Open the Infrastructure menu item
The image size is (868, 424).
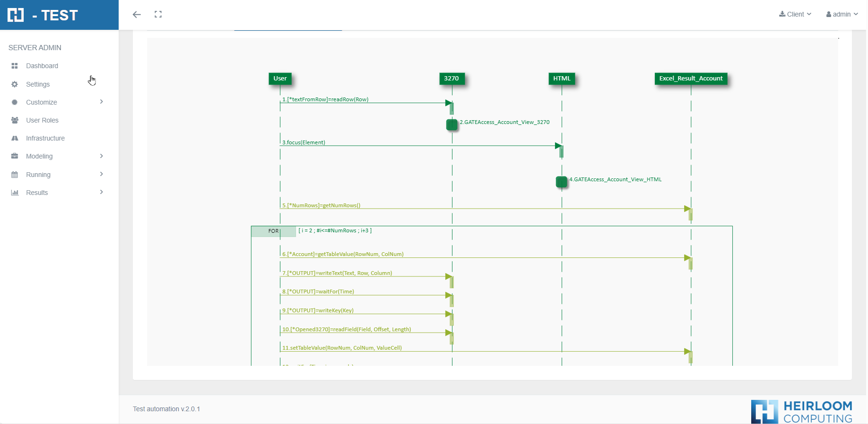(45, 138)
